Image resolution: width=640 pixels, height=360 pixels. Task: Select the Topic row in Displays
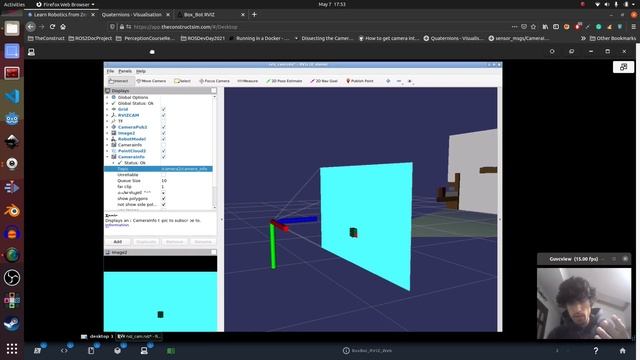pyautogui.click(x=158, y=169)
